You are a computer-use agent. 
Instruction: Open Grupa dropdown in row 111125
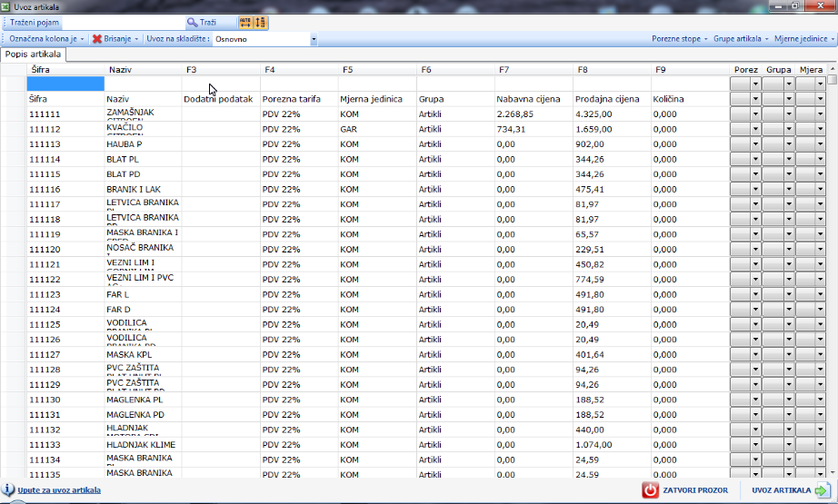pos(788,324)
